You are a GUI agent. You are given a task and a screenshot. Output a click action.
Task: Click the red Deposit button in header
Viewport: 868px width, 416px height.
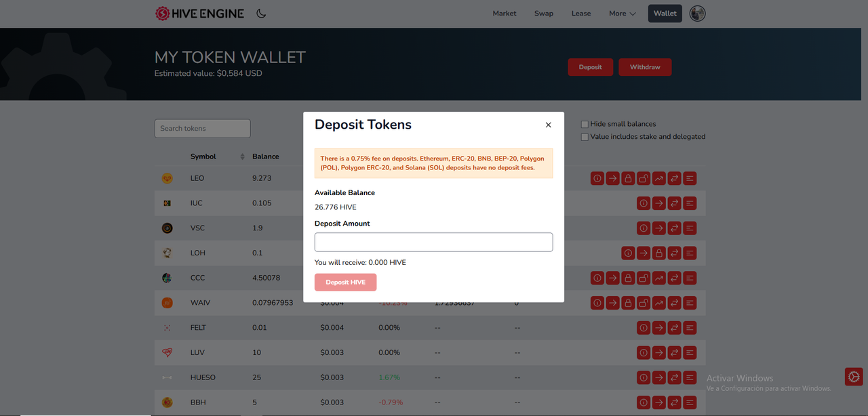coord(590,67)
